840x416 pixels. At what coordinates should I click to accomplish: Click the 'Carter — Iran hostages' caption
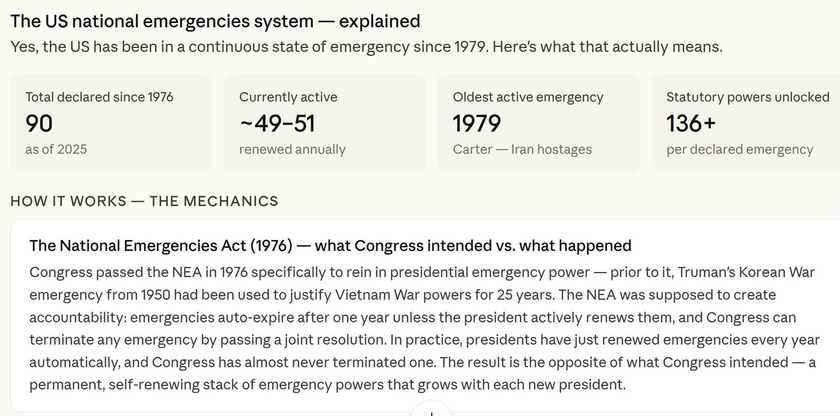coord(522,149)
